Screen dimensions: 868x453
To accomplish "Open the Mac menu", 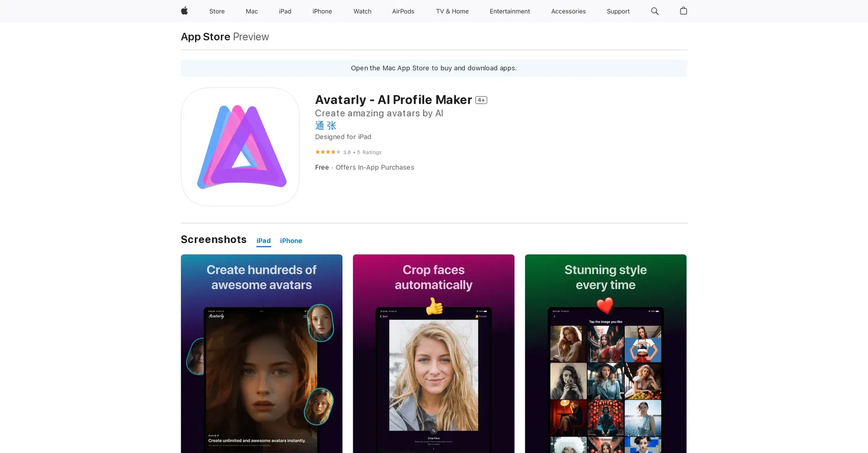I will click(252, 11).
